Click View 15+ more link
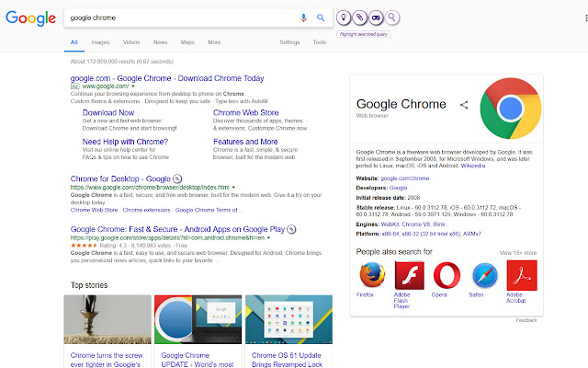Screen dimensions: 588x368 pyautogui.click(x=518, y=253)
